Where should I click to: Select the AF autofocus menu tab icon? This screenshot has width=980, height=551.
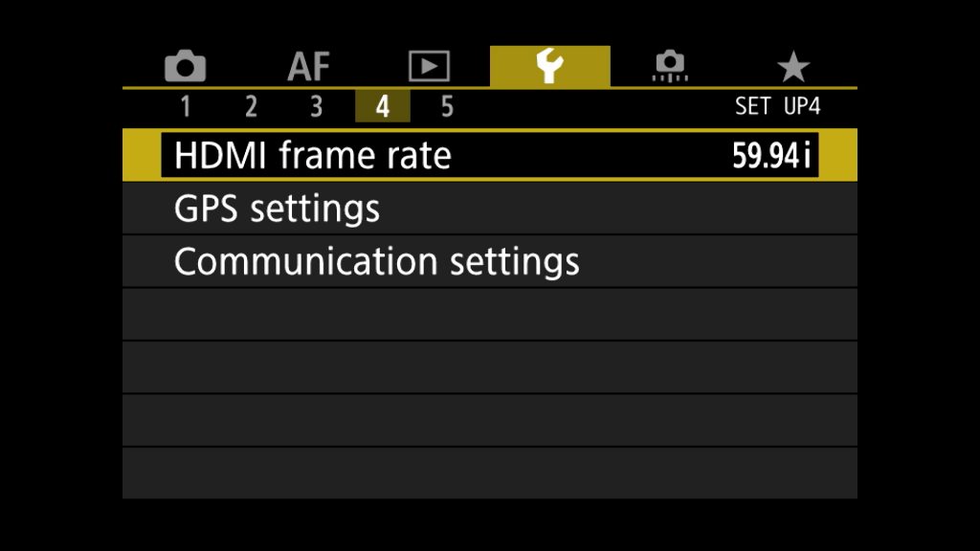(306, 65)
